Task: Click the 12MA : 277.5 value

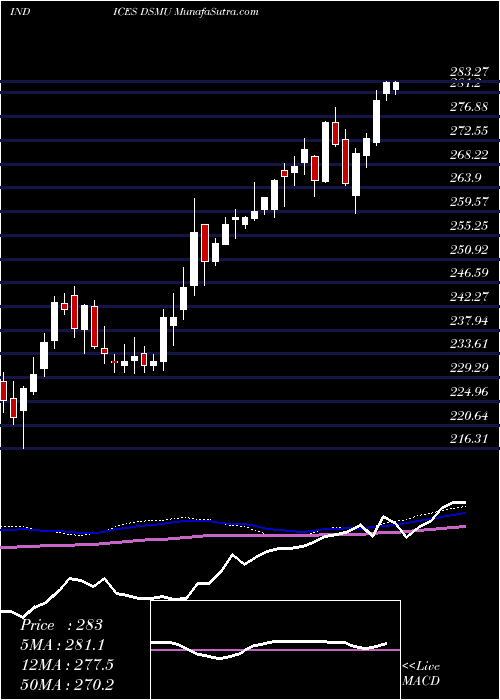Action: pyautogui.click(x=67, y=665)
